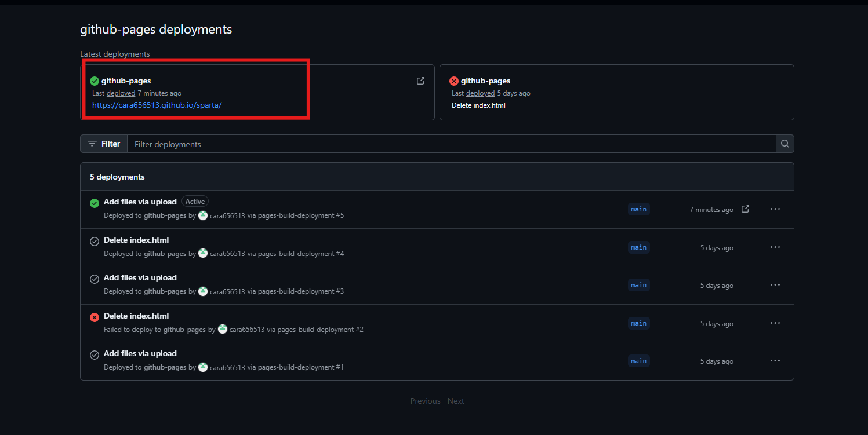Open 'Add files via upload' title of deployment #3
Screen dimensions: 868x435
tap(140, 277)
